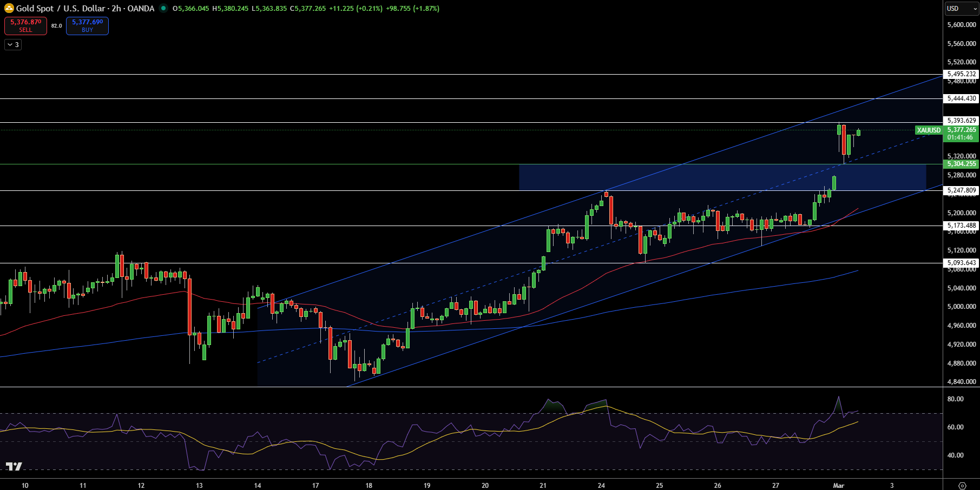This screenshot has width=980, height=490.
Task: Open the TradingView logo at bottom left
Action: point(14,467)
